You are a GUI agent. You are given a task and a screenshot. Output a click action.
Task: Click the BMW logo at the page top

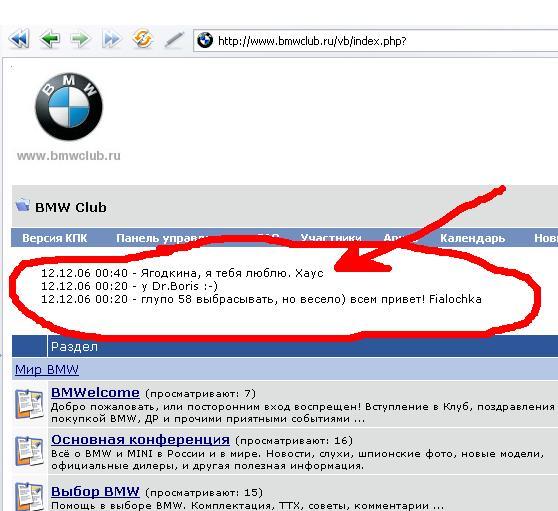click(69, 106)
